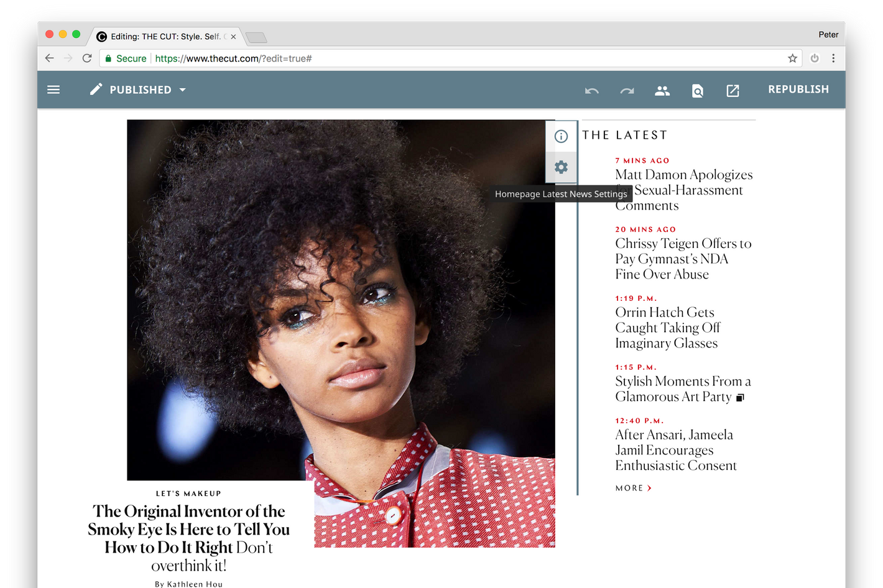Undo the last change
The height and width of the screenshot is (588, 883).
click(x=591, y=91)
